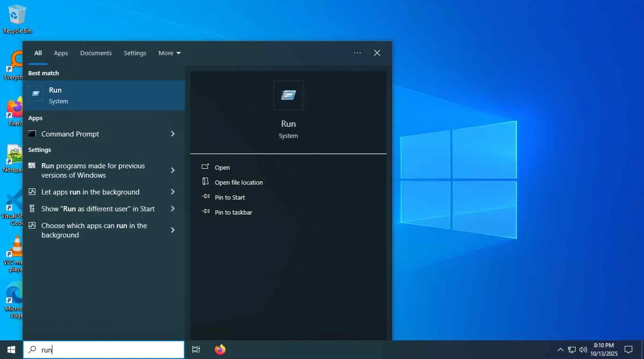This screenshot has width=644, height=359.
Task: Open Task View on the taskbar
Action: click(196, 349)
